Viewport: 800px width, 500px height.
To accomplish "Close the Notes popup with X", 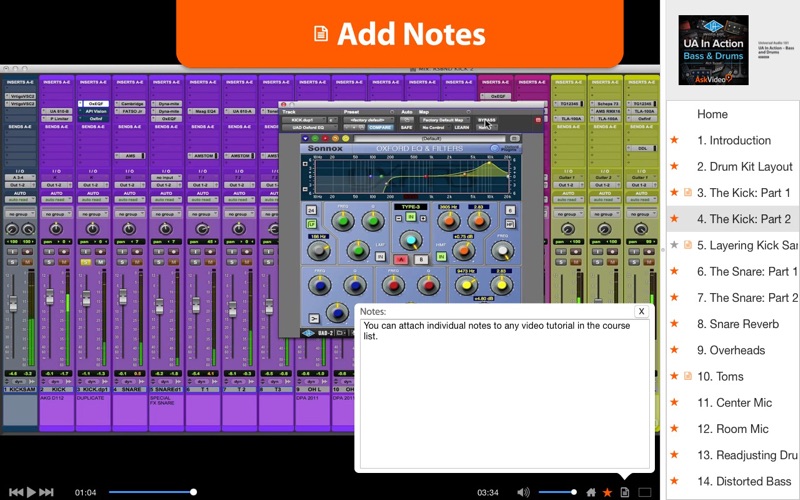I will pos(641,311).
